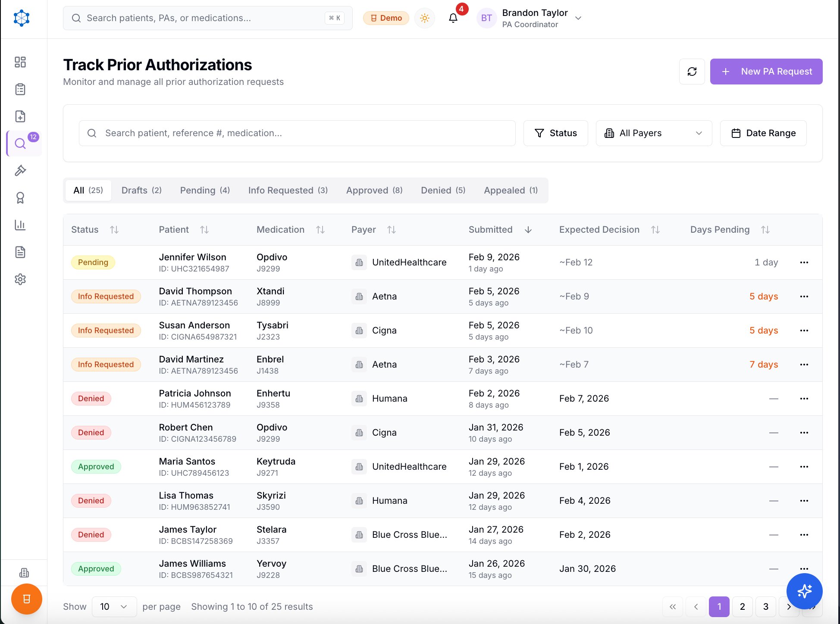This screenshot has height=624, width=840.
Task: Open the All Payers dropdown
Action: click(653, 133)
